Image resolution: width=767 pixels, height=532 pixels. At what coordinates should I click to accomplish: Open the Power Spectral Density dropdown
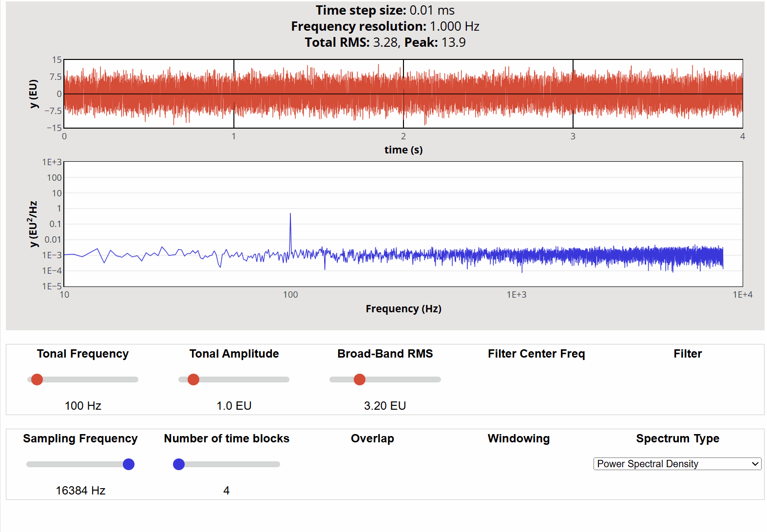[676, 464]
